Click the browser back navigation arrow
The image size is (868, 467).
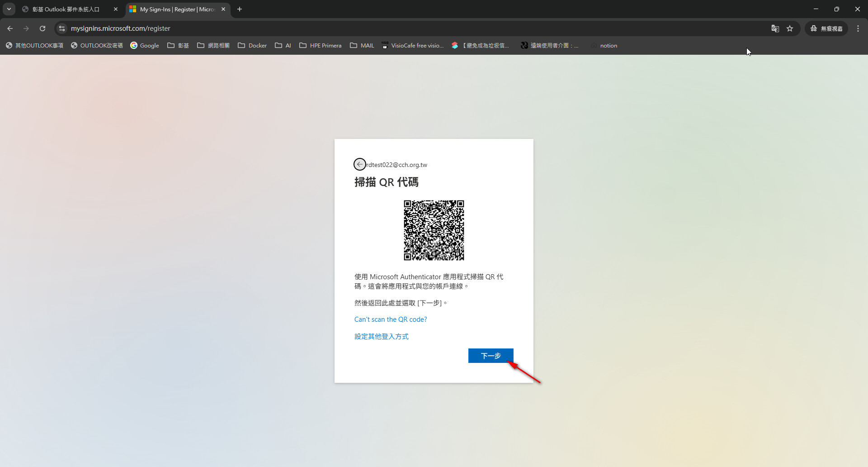[10, 29]
